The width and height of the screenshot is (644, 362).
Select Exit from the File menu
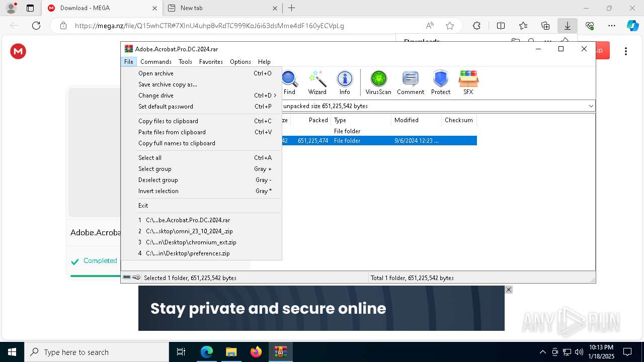201,206
